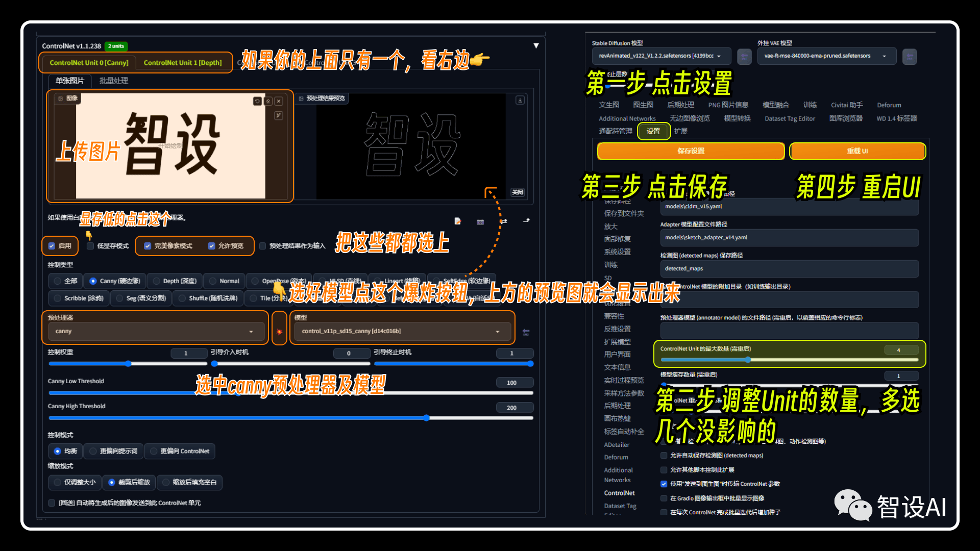
Task: Select the Depth (深度) control type
Action: point(175,281)
